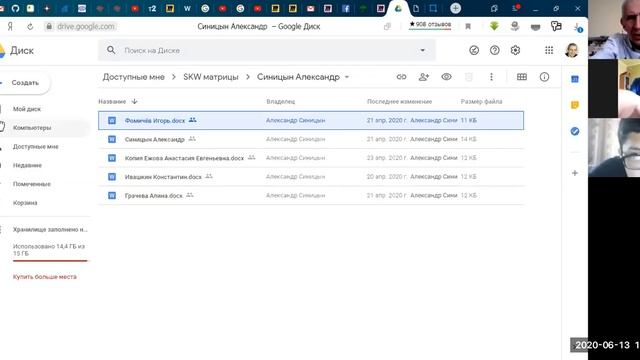Image resolution: width=640 pixels, height=360 pixels.
Task: Select the Грачева Алина.docx file
Action: (x=311, y=196)
